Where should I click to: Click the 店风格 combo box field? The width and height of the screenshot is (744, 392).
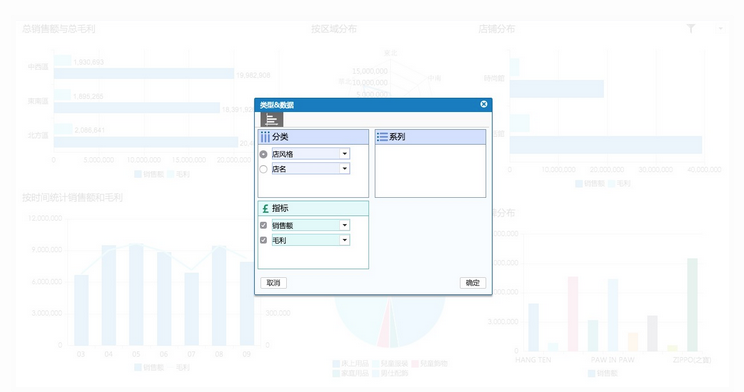tap(310, 154)
